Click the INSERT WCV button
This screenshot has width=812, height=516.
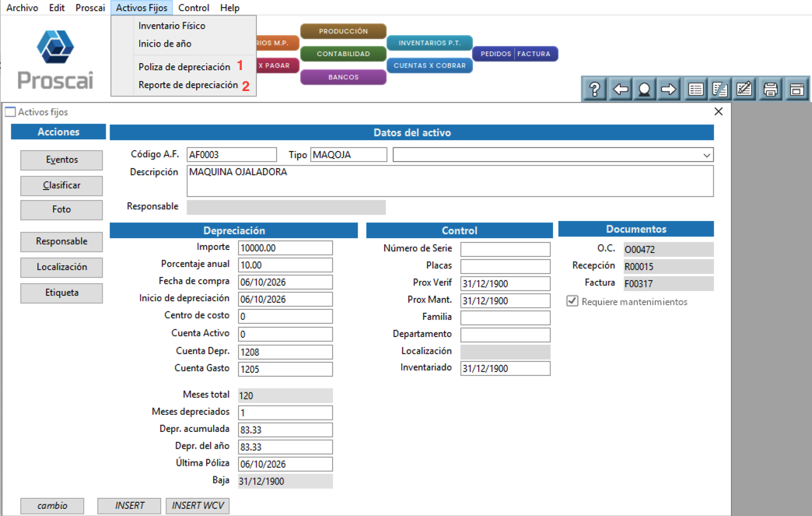[198, 506]
